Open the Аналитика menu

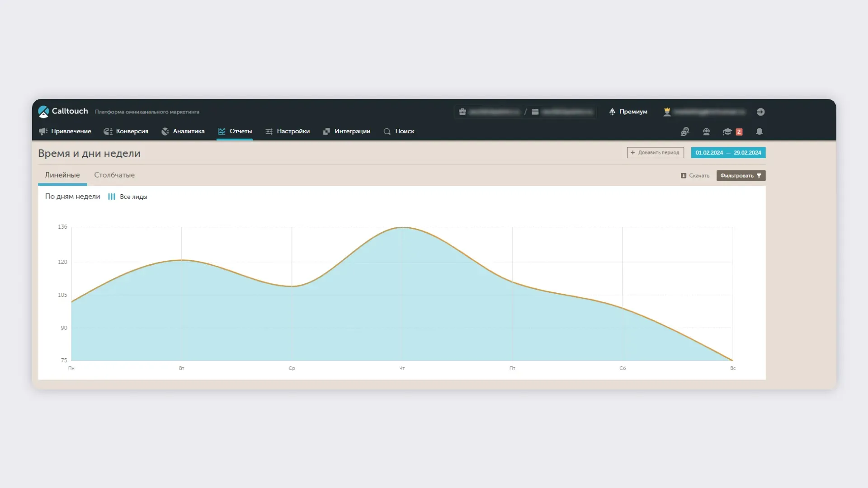pyautogui.click(x=183, y=131)
